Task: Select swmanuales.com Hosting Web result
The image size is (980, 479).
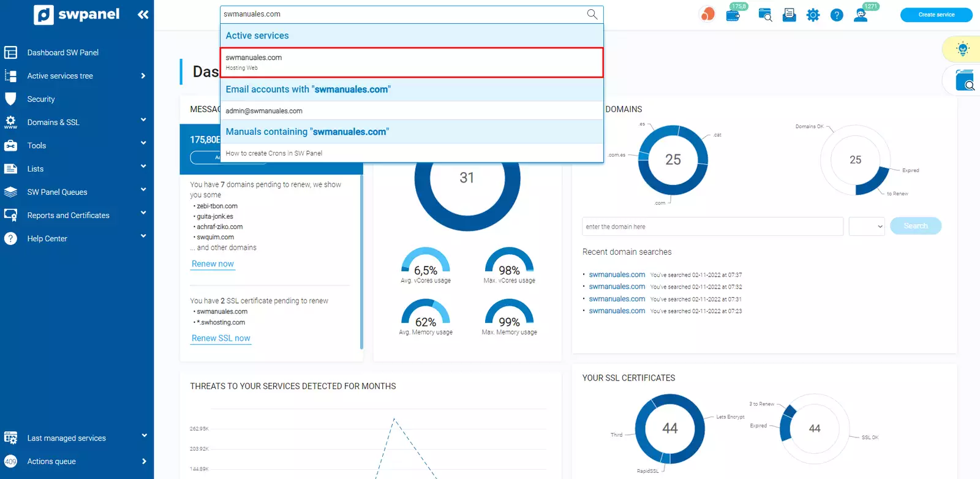Action: (x=412, y=62)
